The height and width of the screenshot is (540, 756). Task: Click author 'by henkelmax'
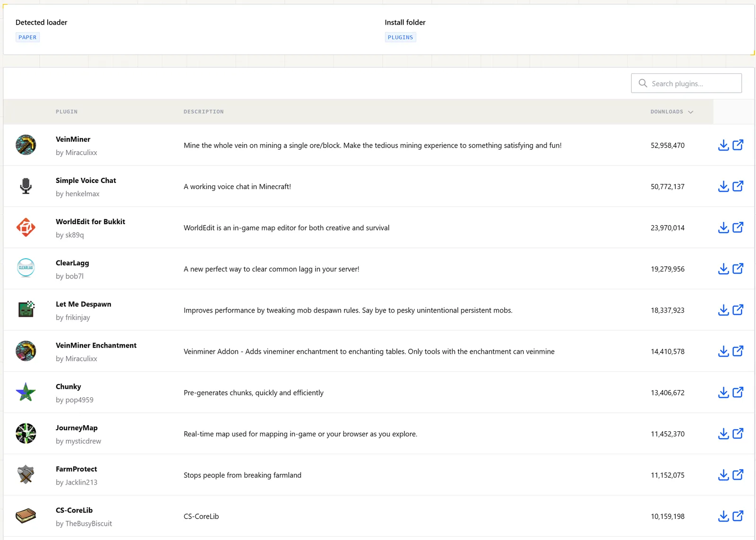click(77, 194)
